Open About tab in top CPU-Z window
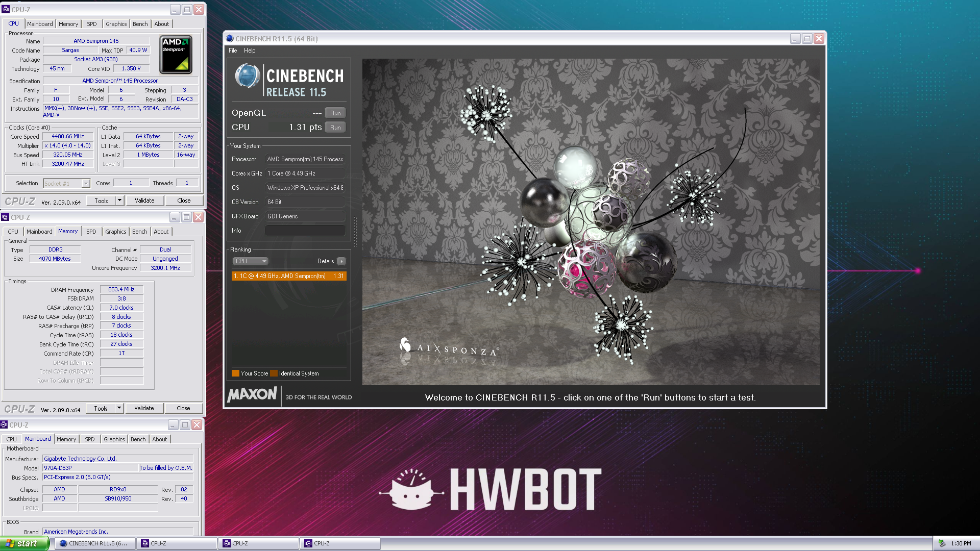 point(161,24)
